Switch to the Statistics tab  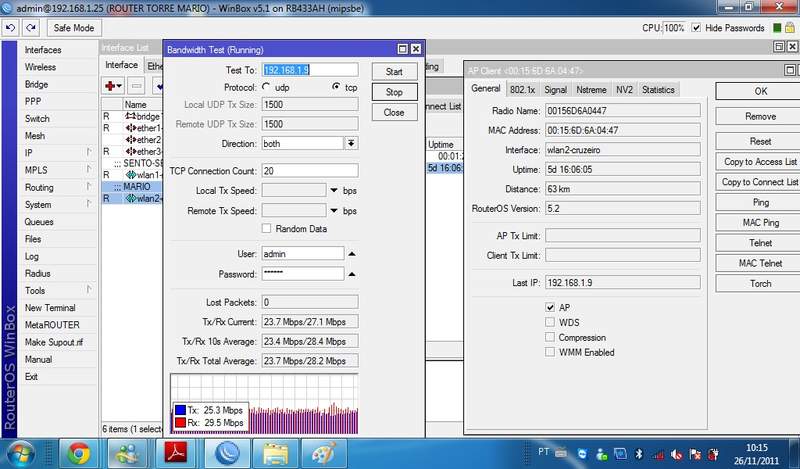click(658, 89)
